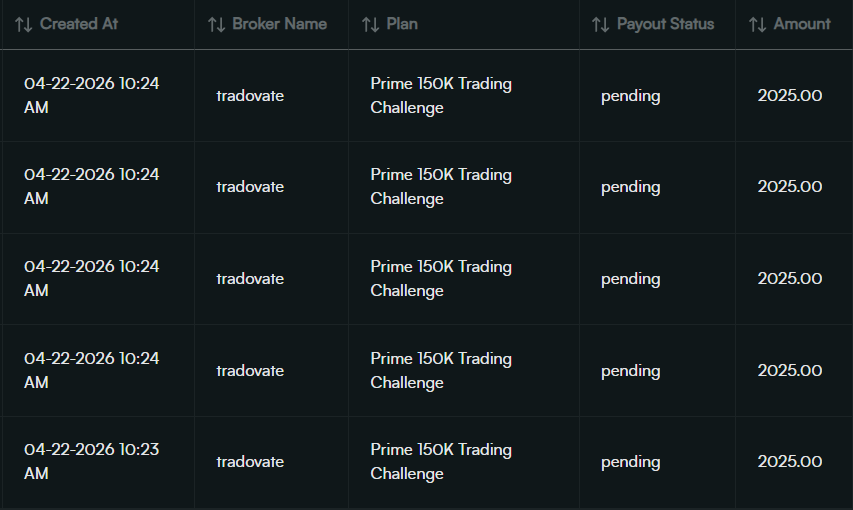Click the first row's 2025.00 amount
The height and width of the screenshot is (510, 853).
point(790,96)
